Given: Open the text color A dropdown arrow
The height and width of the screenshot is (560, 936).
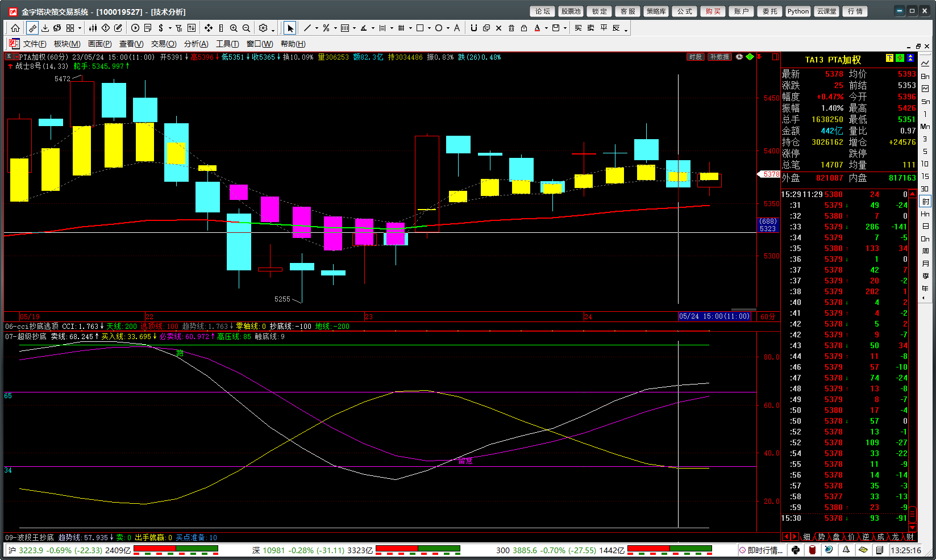Looking at the screenshot, I should (546, 28).
